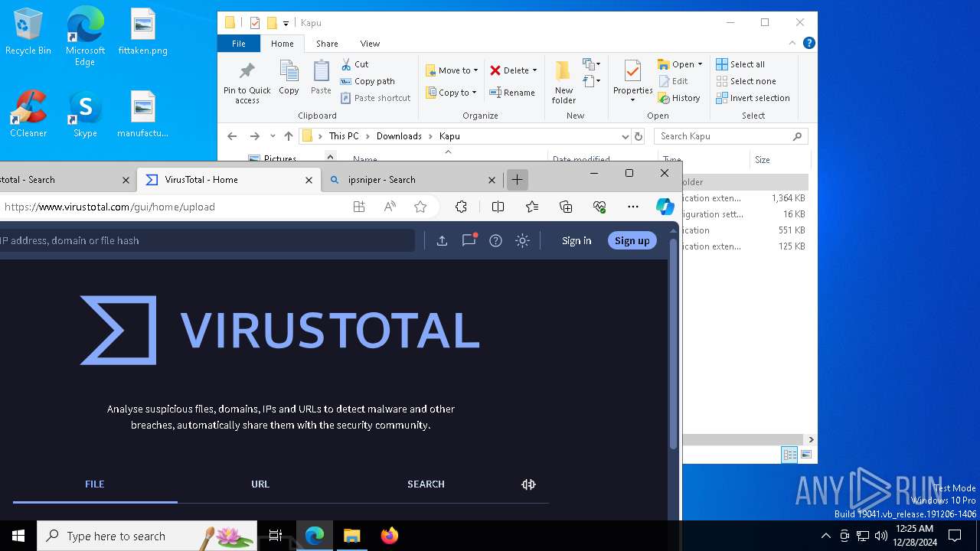Toggle Edge split screen icon

(x=498, y=207)
